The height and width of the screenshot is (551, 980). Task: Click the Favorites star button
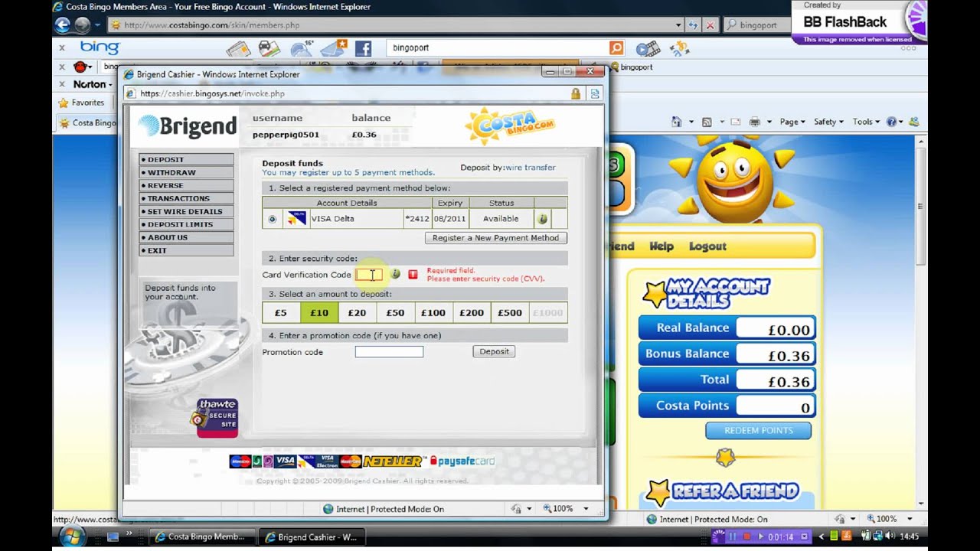tap(81, 103)
